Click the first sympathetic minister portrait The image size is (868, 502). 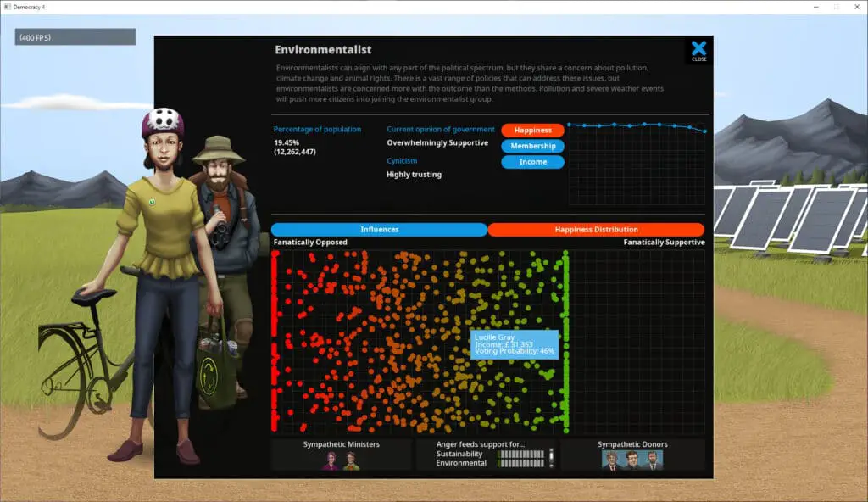point(331,460)
